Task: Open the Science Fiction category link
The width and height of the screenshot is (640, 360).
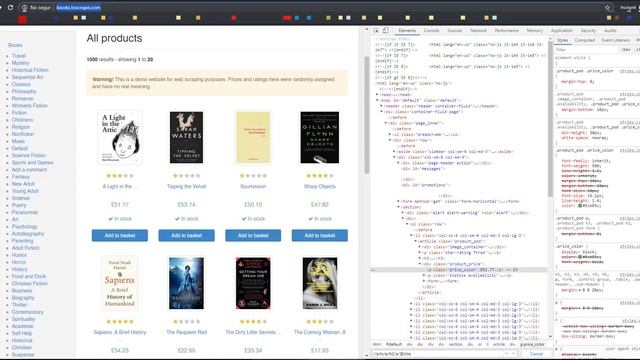Action: point(29,156)
